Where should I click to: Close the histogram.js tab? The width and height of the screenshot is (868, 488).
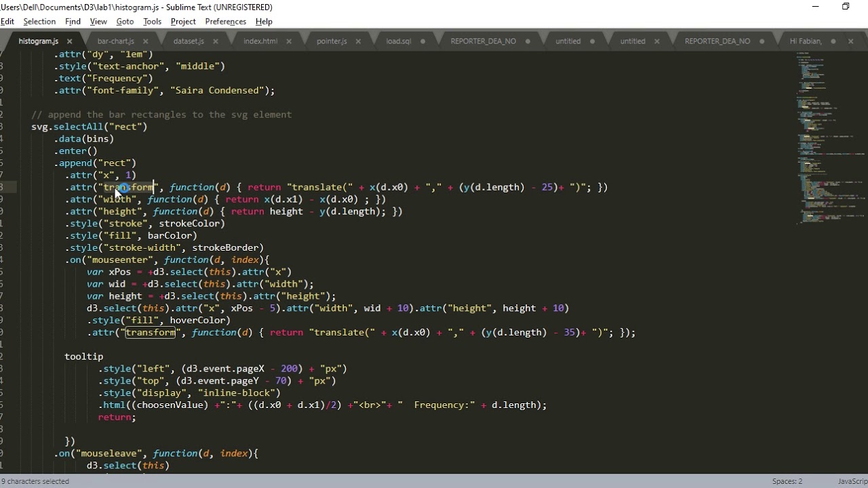(69, 41)
